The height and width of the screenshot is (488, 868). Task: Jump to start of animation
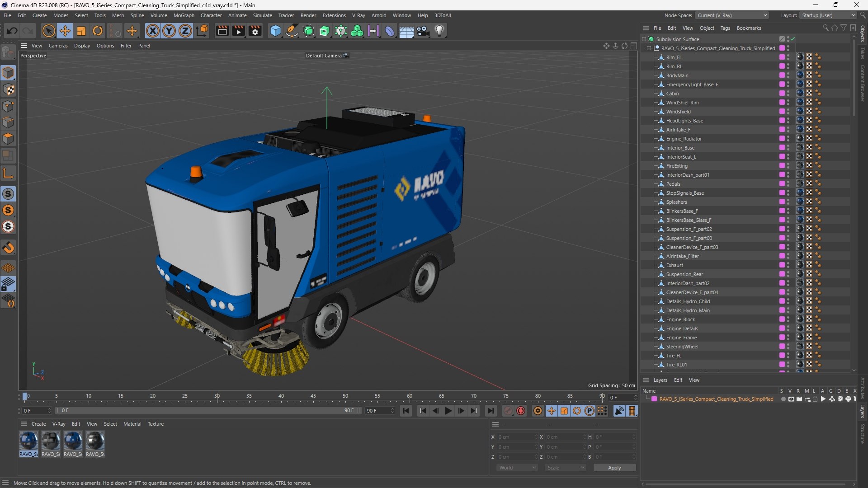click(x=406, y=411)
